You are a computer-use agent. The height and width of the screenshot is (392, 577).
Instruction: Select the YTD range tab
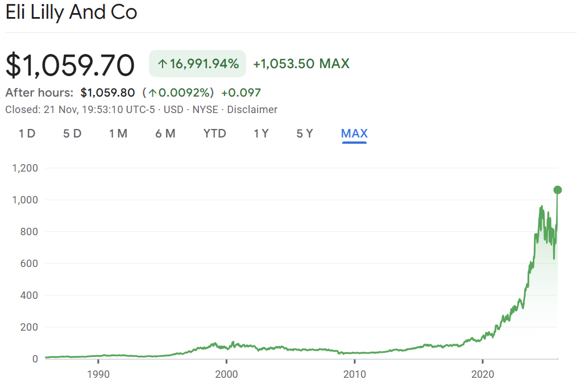(215, 134)
